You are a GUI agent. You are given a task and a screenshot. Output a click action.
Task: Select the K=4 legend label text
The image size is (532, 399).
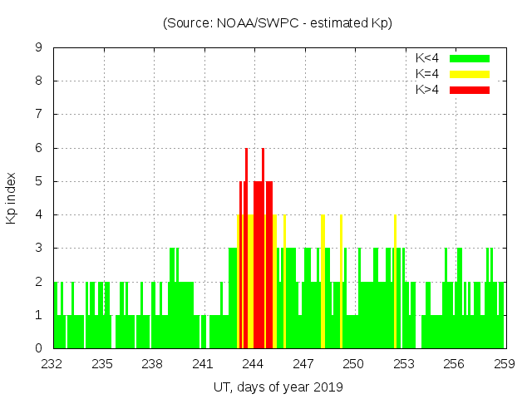point(428,74)
